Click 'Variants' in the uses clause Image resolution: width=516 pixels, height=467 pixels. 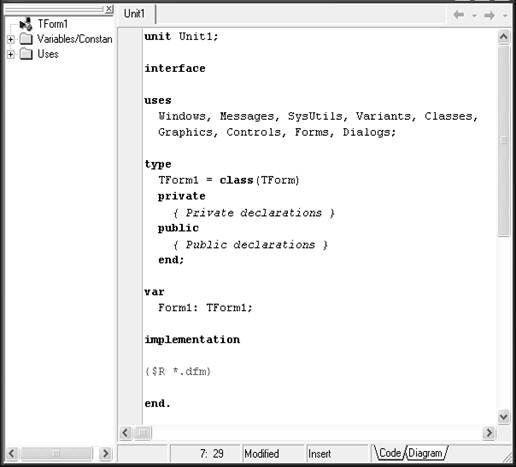[x=383, y=116]
